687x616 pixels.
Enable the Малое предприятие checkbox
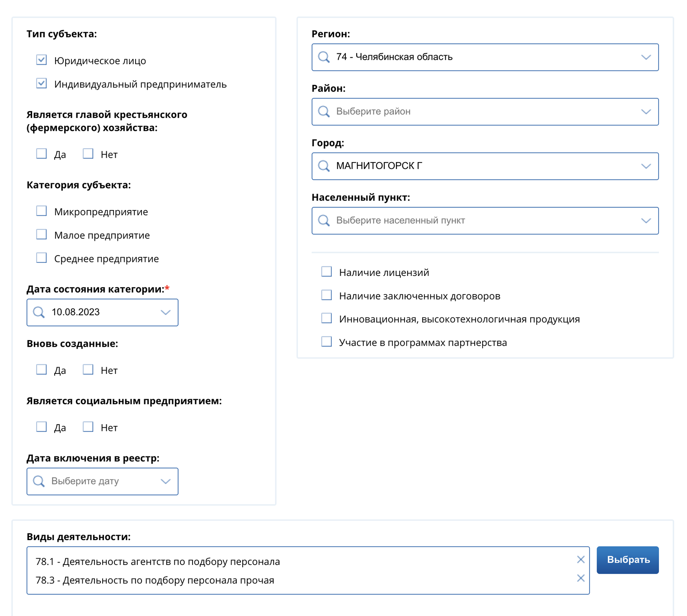pos(42,234)
